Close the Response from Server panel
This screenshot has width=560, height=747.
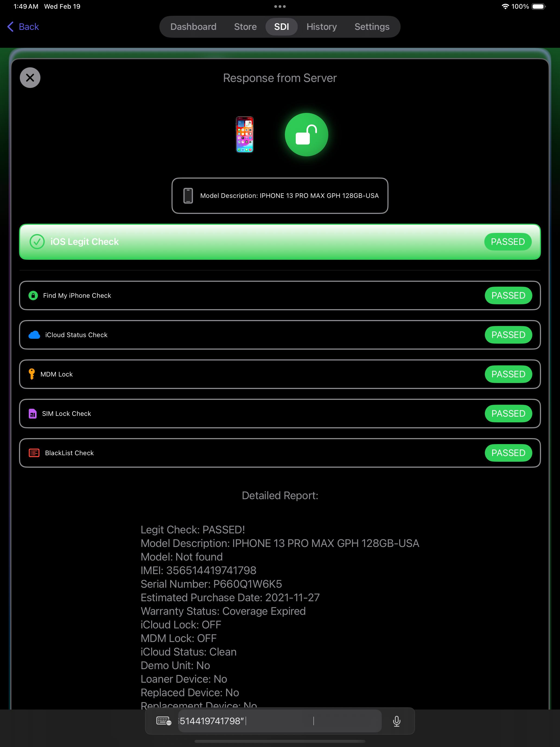30,78
